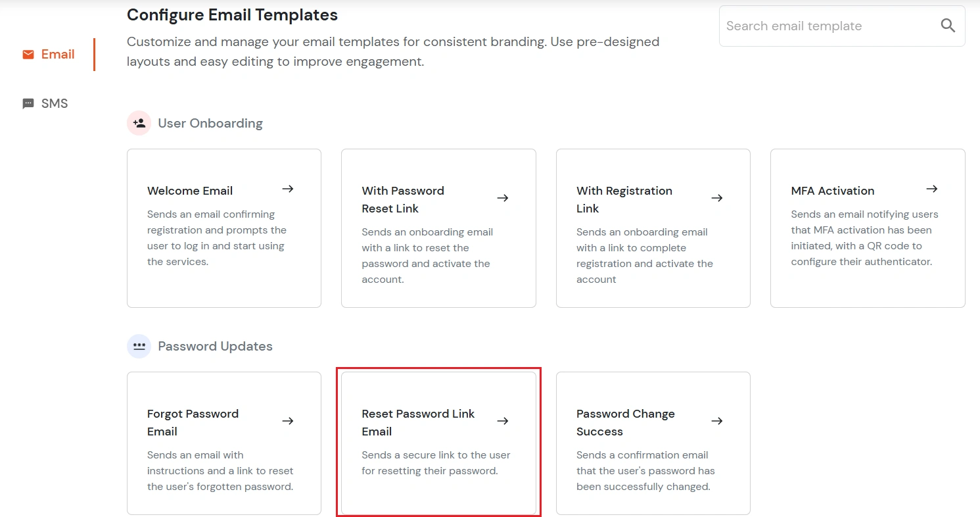Open With Registration Link arrow icon
This screenshot has height=517, width=980.
716,198
